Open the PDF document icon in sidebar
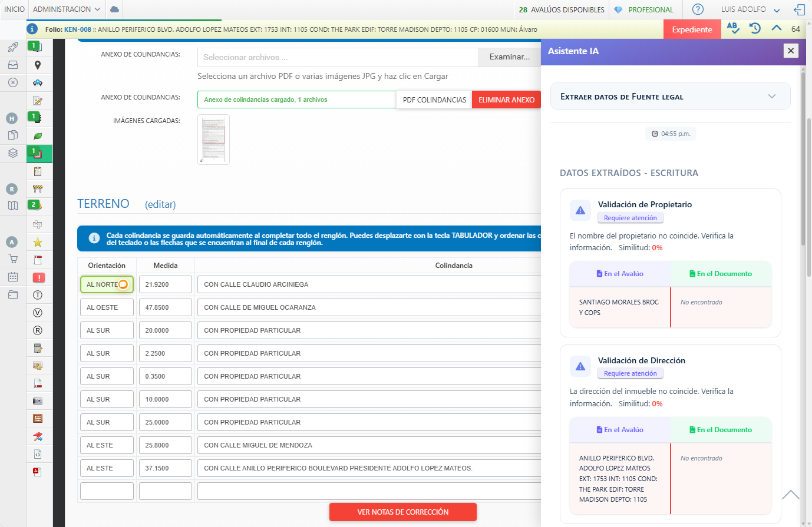Screen dimensions: 812x527 click(x=38, y=472)
